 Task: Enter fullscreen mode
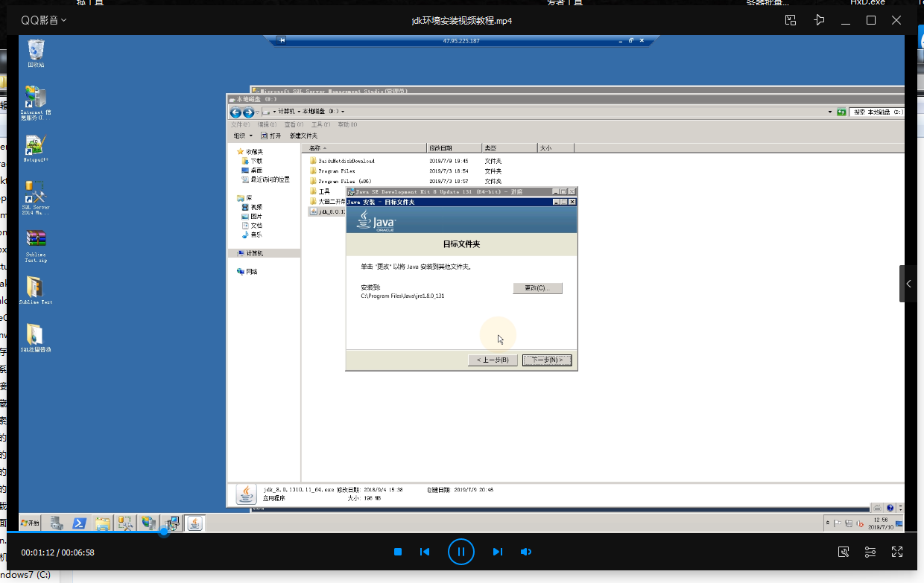pos(897,552)
